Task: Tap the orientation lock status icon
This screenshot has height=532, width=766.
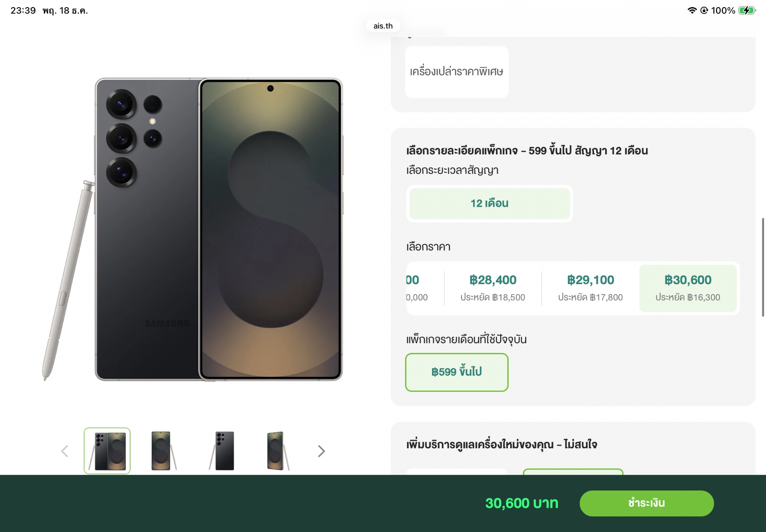Action: coord(704,10)
